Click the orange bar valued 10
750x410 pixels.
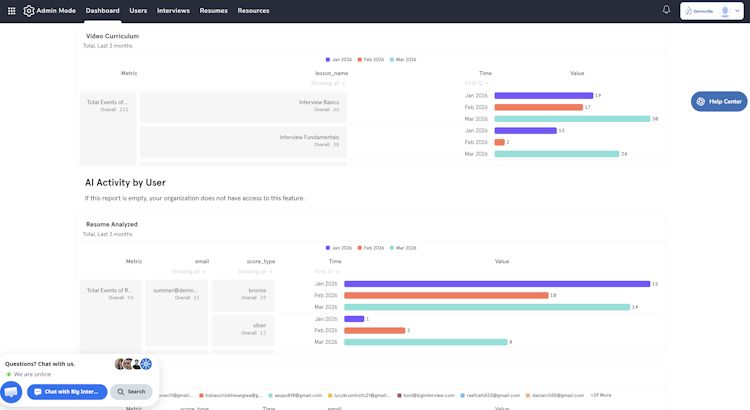[446, 295]
